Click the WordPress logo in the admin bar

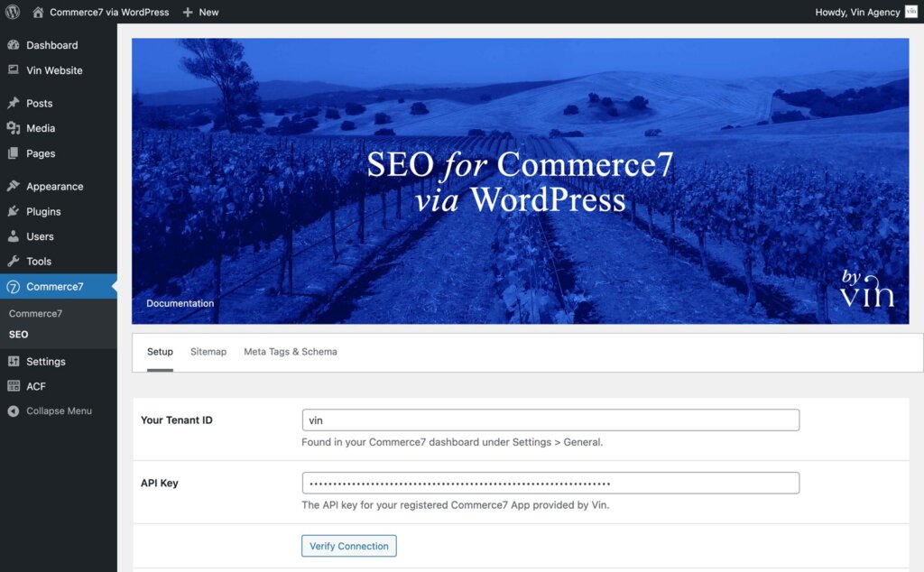[x=13, y=12]
